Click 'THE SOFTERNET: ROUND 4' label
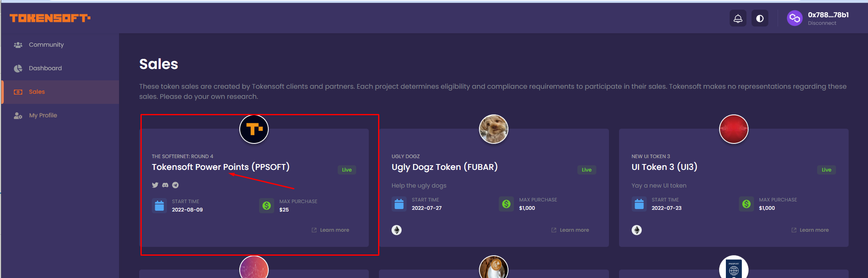The image size is (868, 278). tap(183, 156)
